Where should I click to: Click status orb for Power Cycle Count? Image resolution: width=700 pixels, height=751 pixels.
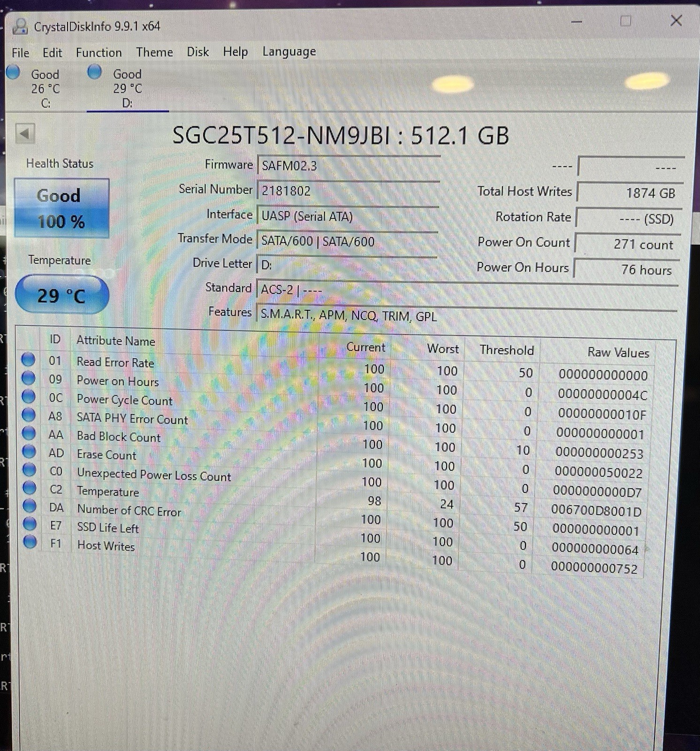(29, 396)
